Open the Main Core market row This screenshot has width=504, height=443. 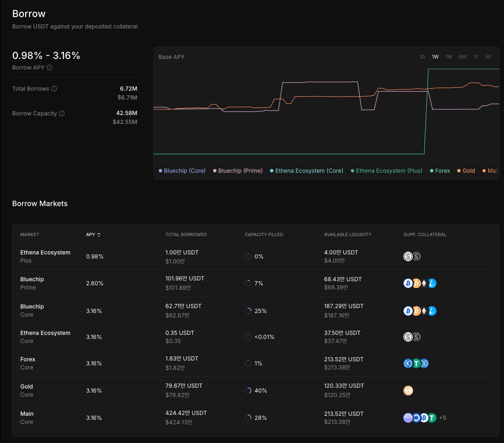[x=255, y=418]
